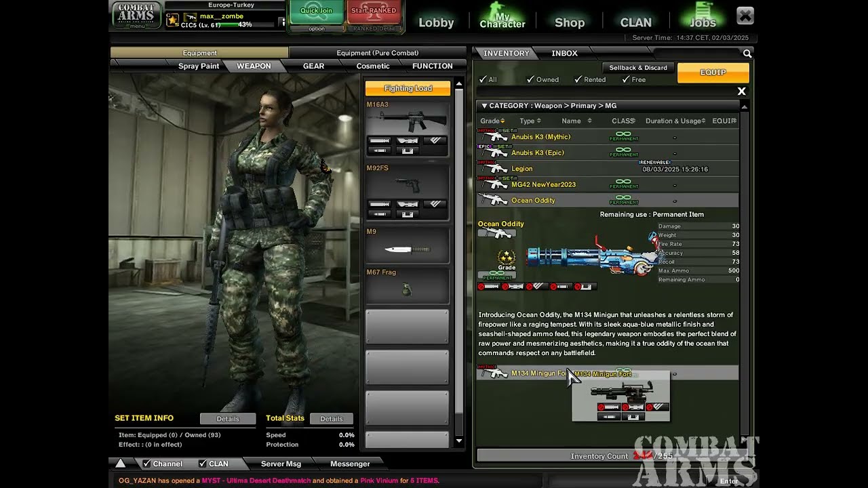Select the M92FS pistol loadout slot
868x488 pixels.
pyautogui.click(x=408, y=192)
